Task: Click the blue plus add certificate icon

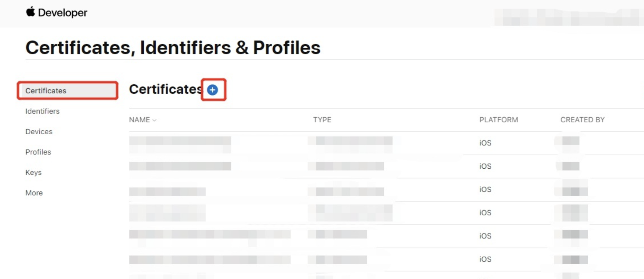Action: [x=212, y=90]
